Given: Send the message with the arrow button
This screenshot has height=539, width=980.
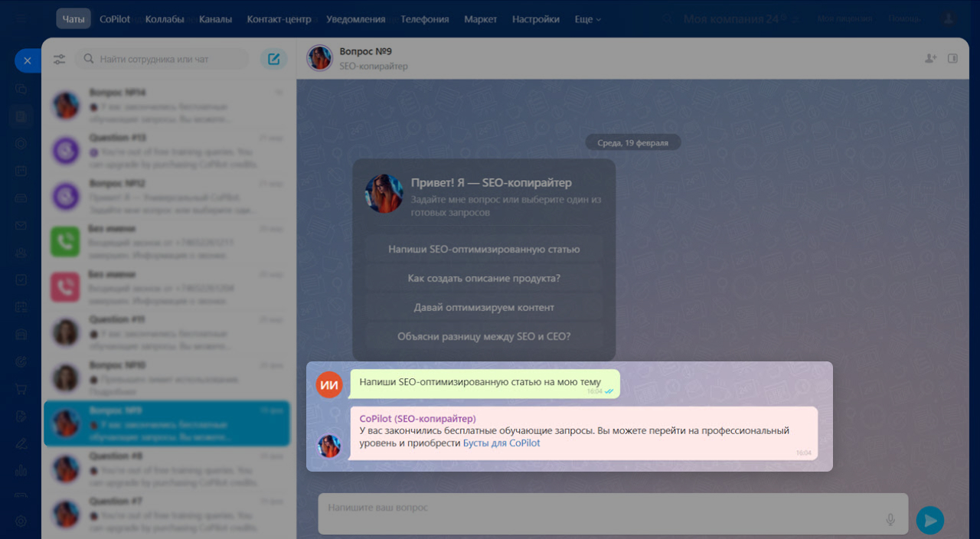Looking at the screenshot, I should point(930,521).
